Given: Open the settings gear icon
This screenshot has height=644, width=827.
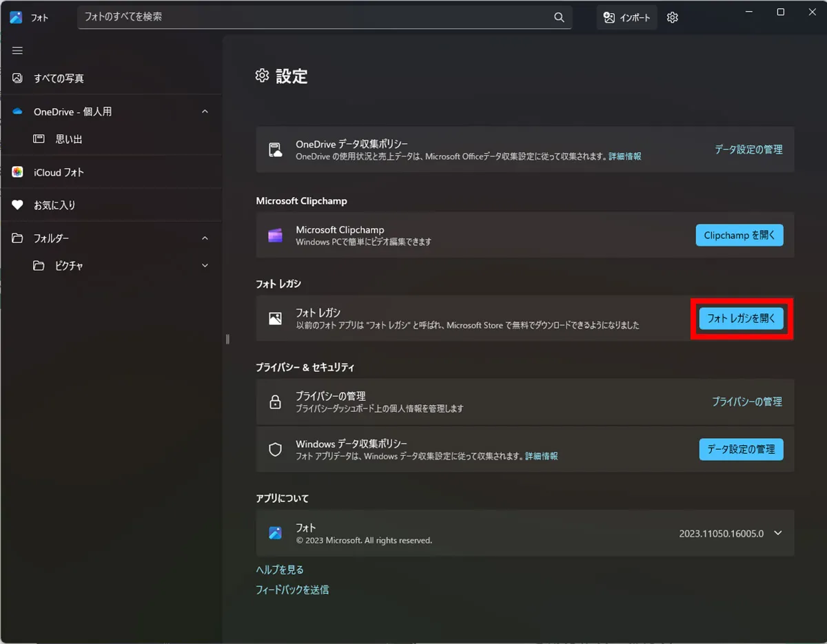Looking at the screenshot, I should 672,17.
